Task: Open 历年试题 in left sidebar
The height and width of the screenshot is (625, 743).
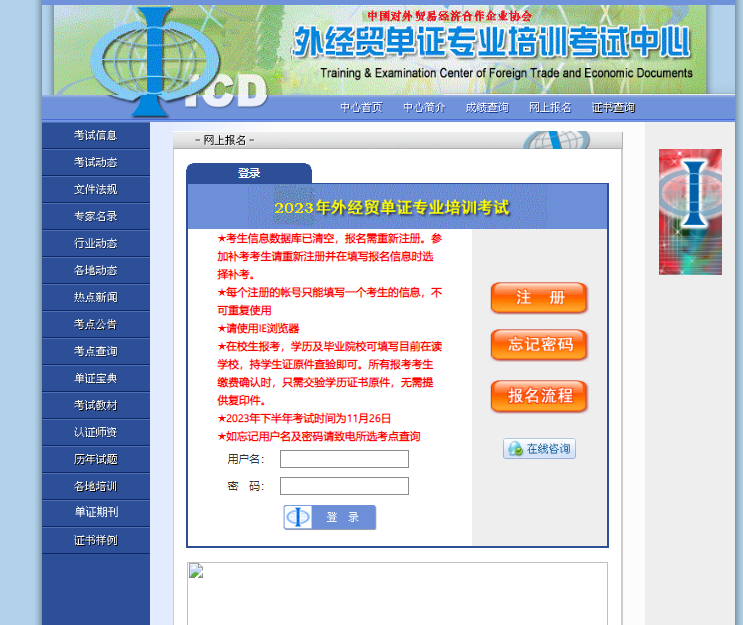Action: pos(96,459)
